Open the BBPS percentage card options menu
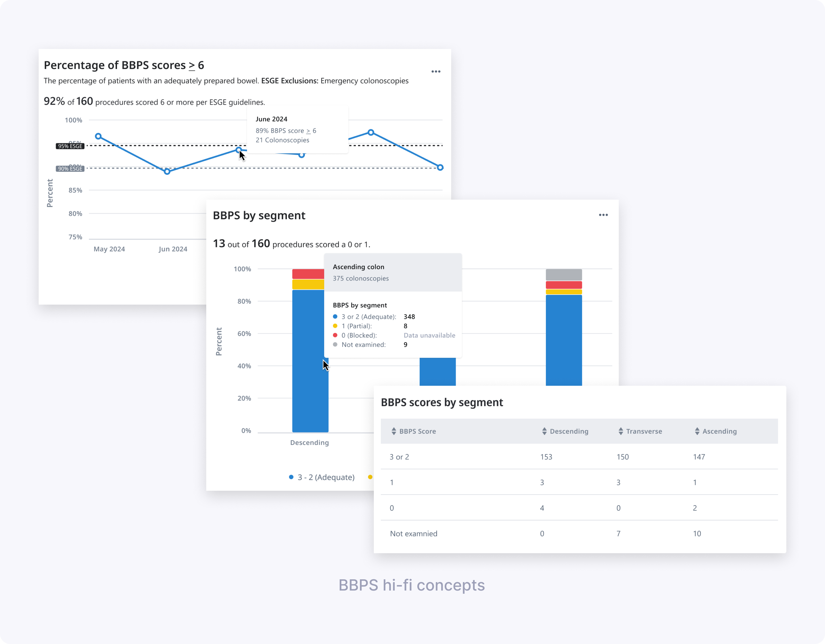The width and height of the screenshot is (825, 644). tap(436, 72)
